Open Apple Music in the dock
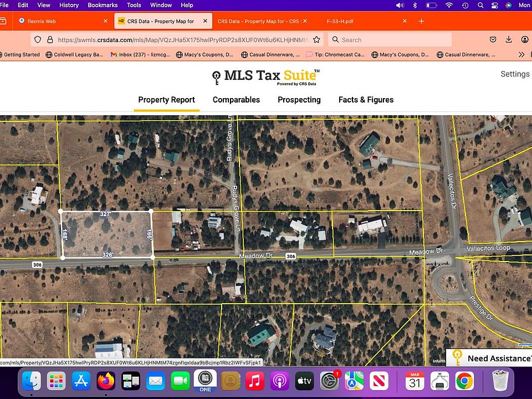Screen dimensions: 532x399 (x=254, y=381)
